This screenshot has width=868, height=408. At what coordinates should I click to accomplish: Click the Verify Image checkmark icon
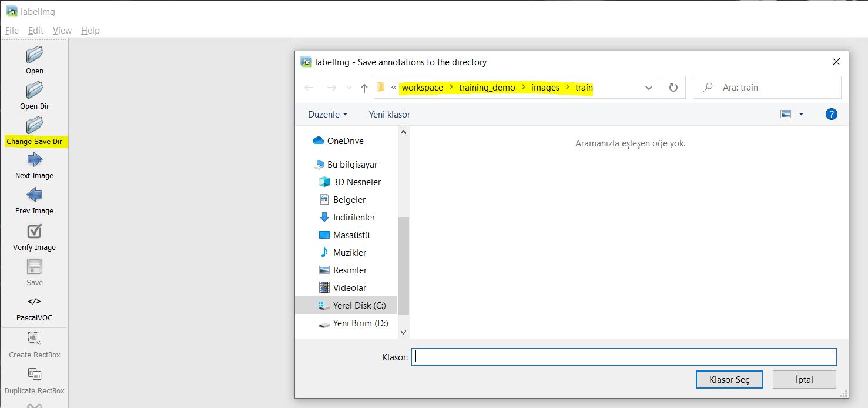point(35,231)
